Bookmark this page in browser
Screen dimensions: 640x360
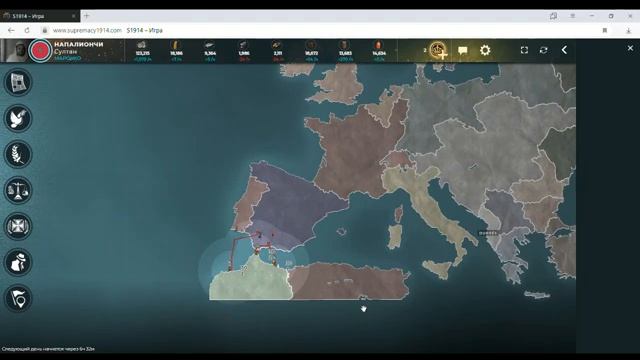pyautogui.click(x=605, y=30)
